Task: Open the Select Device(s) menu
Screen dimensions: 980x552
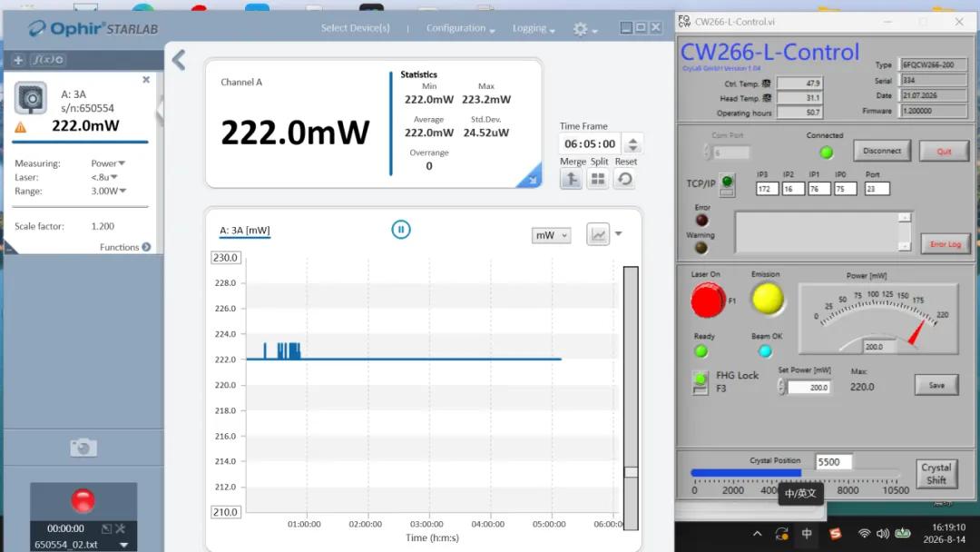Action: coord(355,28)
